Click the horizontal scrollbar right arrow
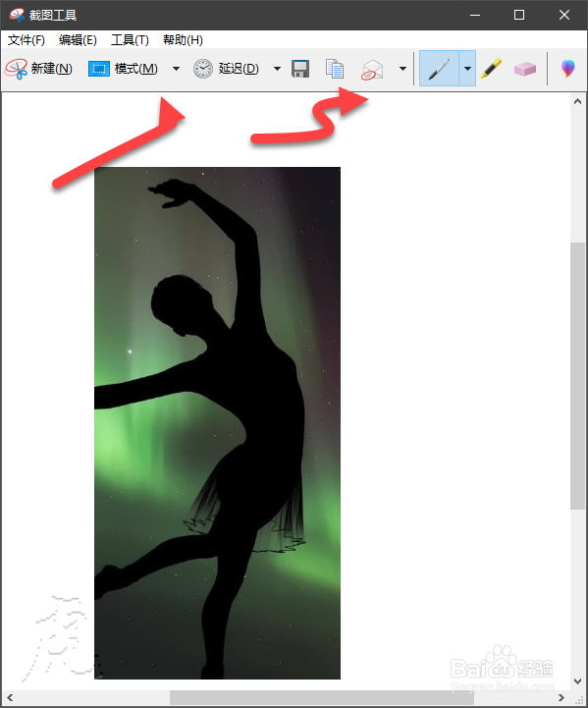 coord(561,698)
